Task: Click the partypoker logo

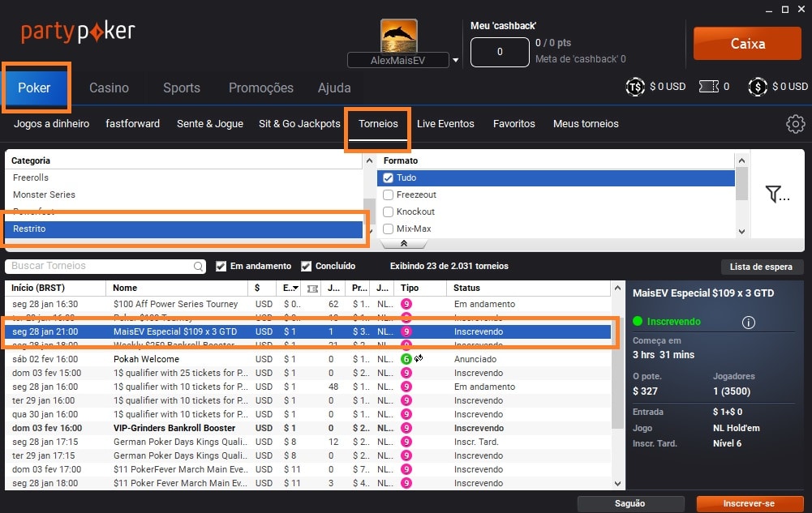Action: coord(78,32)
